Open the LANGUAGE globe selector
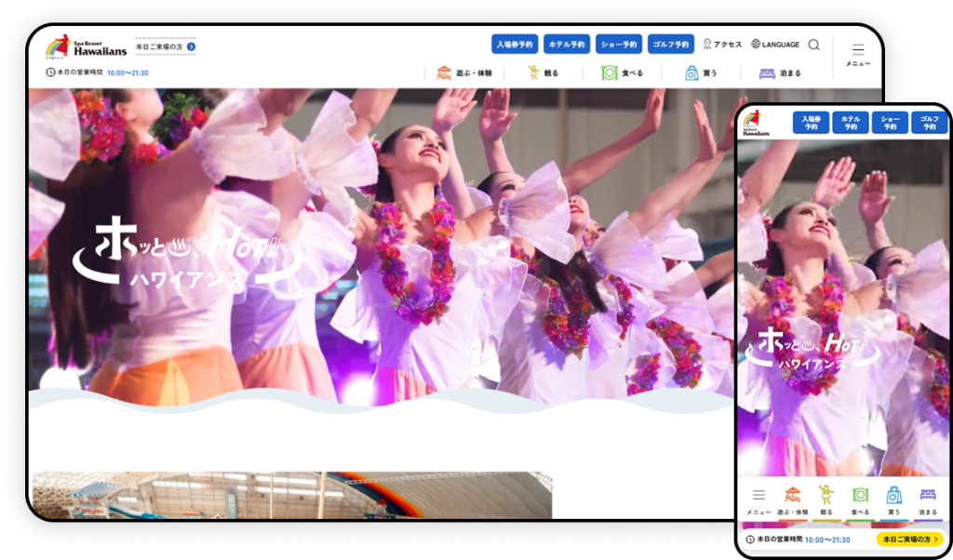The width and height of the screenshot is (953, 560). [x=775, y=45]
